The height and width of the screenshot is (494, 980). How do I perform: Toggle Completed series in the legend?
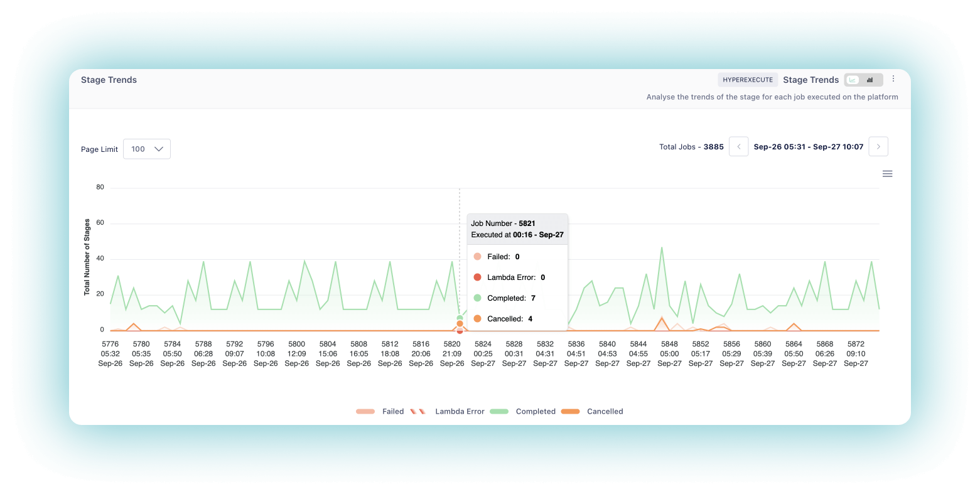(536, 412)
